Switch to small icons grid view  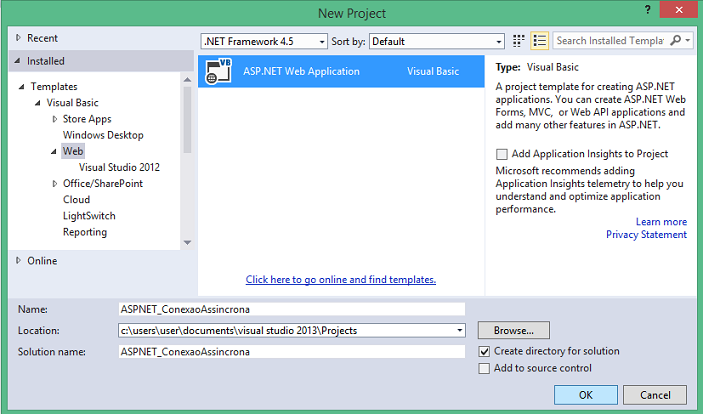519,41
